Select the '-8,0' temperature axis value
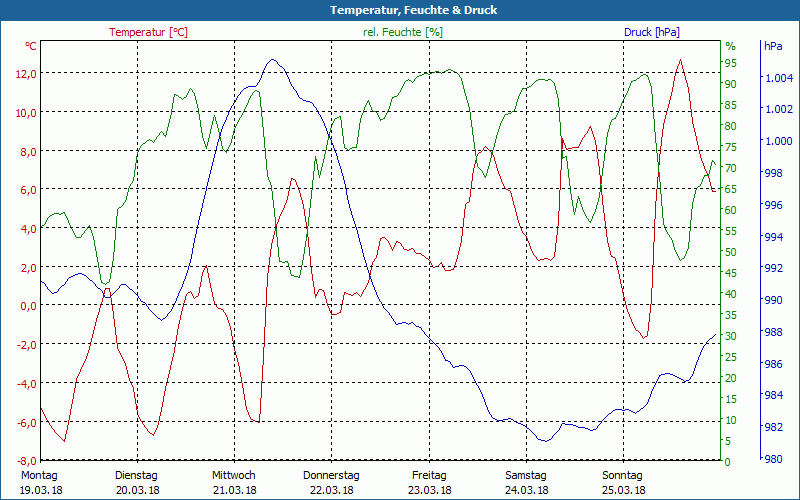The width and height of the screenshot is (800, 500). (x=27, y=461)
